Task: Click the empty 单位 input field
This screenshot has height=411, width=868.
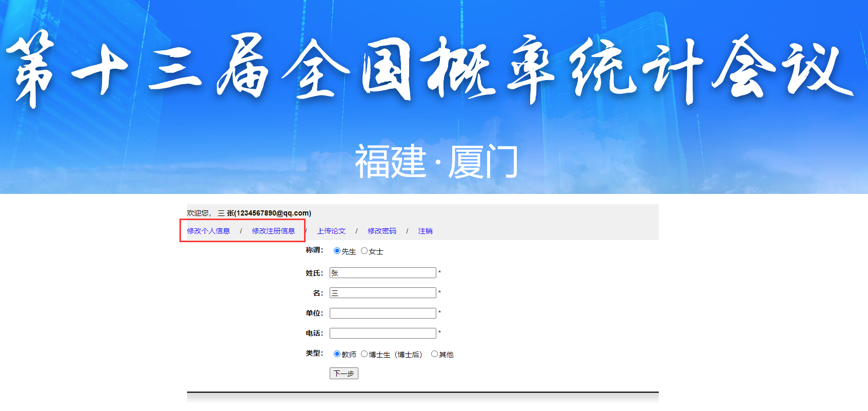Action: (x=382, y=313)
